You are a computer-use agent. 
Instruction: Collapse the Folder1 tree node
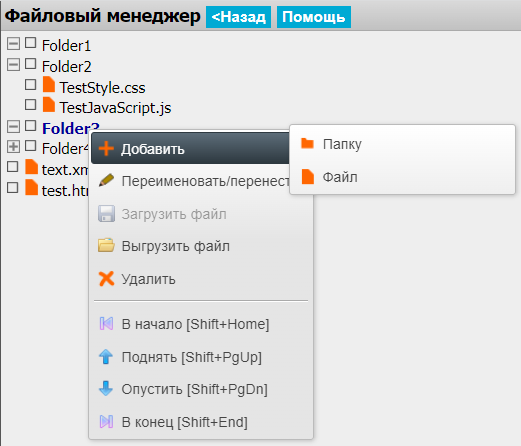pos(13,44)
